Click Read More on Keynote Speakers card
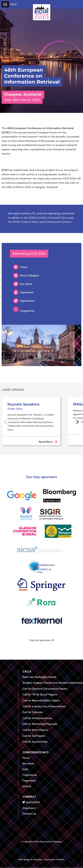 tap(48, 441)
